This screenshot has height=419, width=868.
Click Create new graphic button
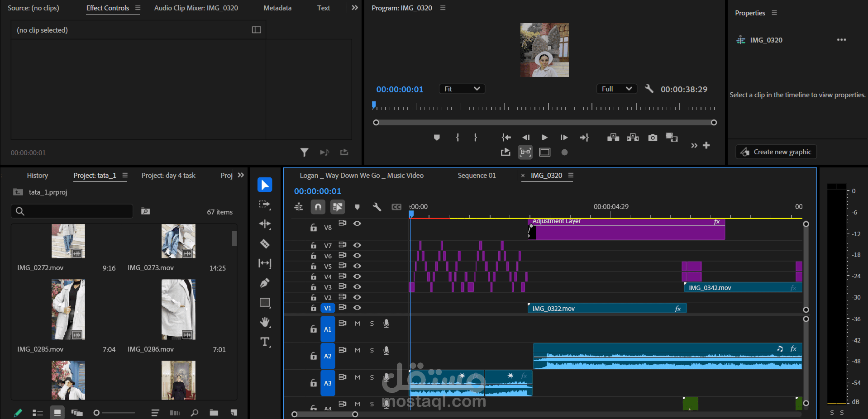click(776, 152)
